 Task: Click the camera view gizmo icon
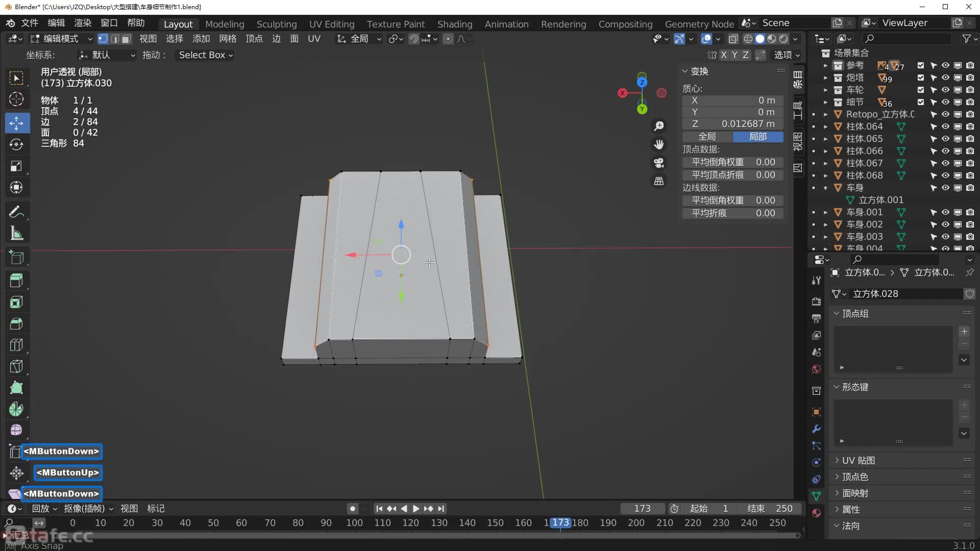pyautogui.click(x=659, y=163)
